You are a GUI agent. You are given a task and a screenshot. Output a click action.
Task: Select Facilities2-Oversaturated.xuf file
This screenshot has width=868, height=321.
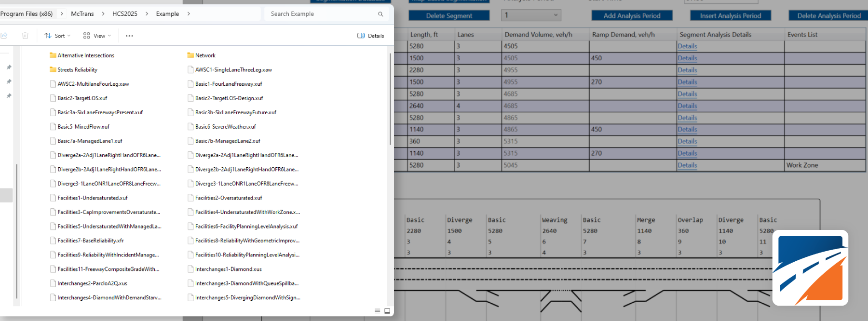[225, 198]
